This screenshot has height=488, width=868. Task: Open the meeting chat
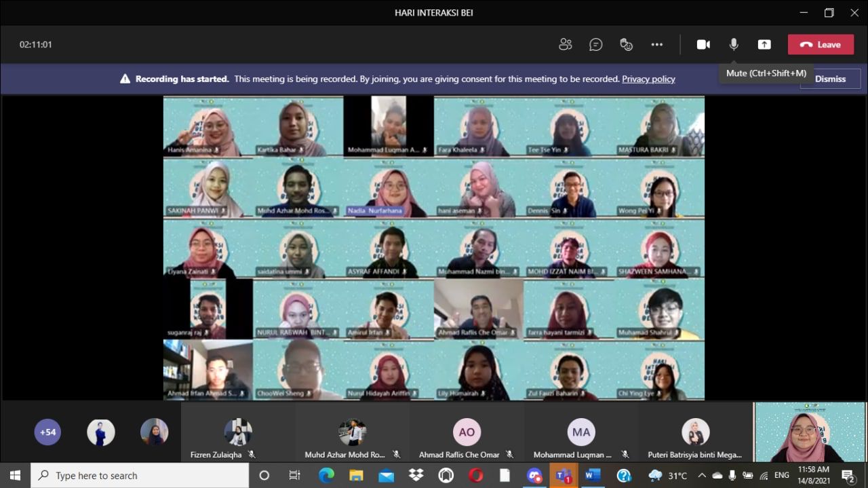[595, 45]
